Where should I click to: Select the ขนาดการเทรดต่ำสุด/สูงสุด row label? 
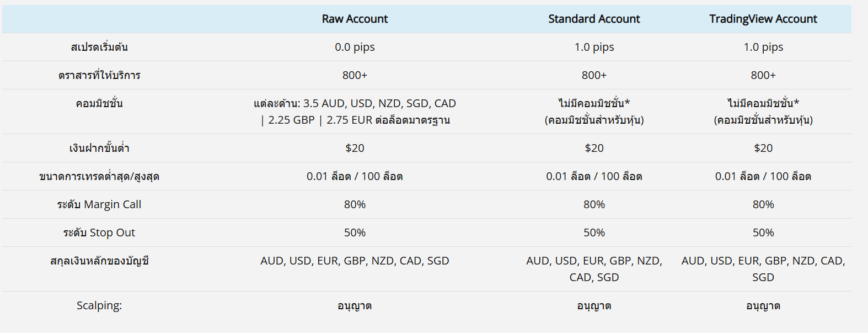99,176
